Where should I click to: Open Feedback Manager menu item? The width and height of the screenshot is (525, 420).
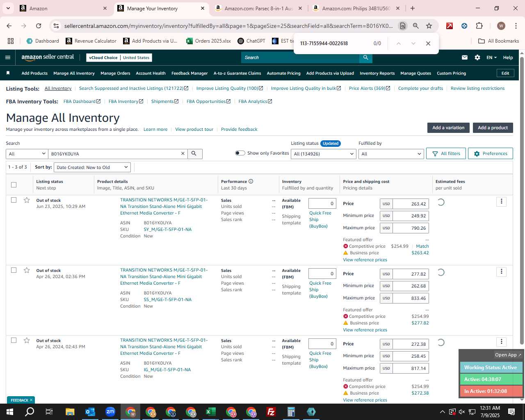189,73
